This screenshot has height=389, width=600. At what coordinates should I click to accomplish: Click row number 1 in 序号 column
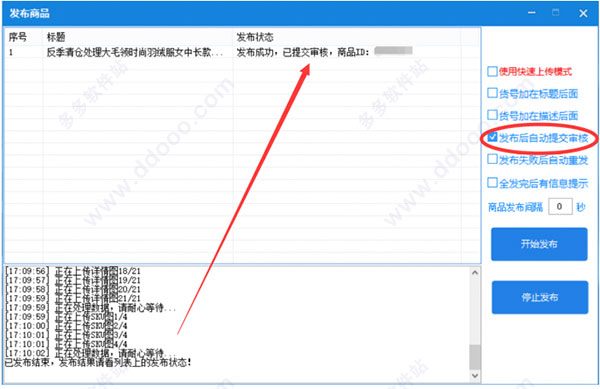pyautogui.click(x=11, y=52)
